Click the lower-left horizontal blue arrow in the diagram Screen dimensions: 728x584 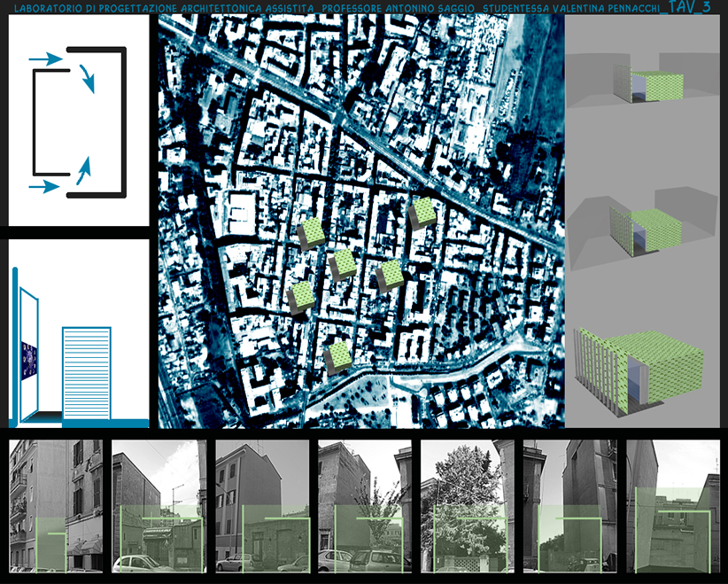coord(45,187)
